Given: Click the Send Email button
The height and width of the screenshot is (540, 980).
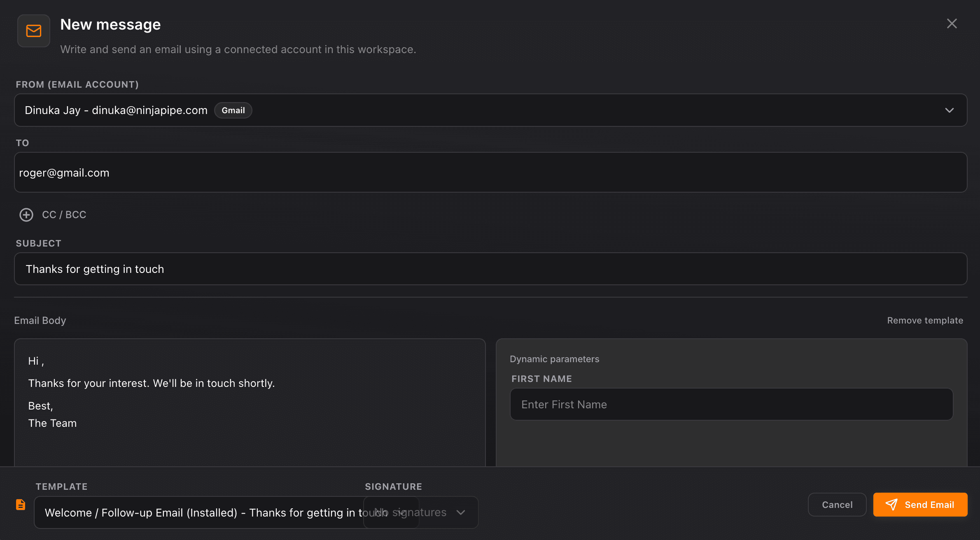Looking at the screenshot, I should point(920,505).
